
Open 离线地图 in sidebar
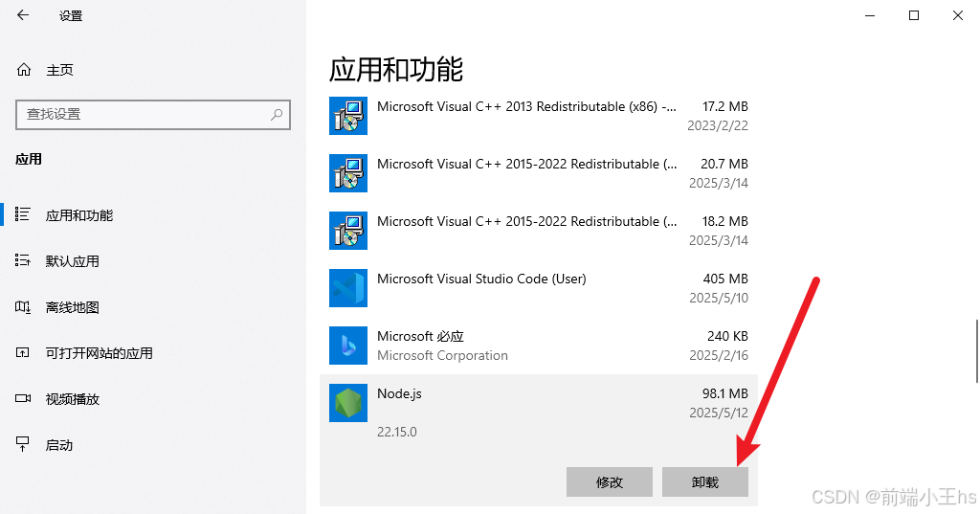click(x=73, y=307)
